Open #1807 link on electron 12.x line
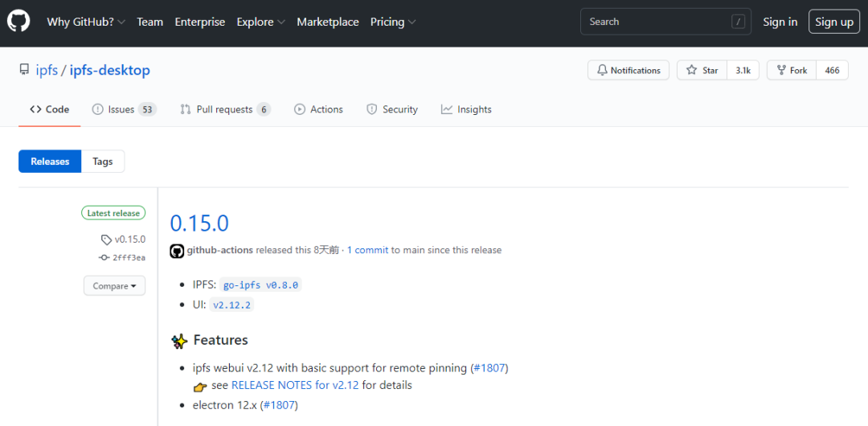 (279, 405)
